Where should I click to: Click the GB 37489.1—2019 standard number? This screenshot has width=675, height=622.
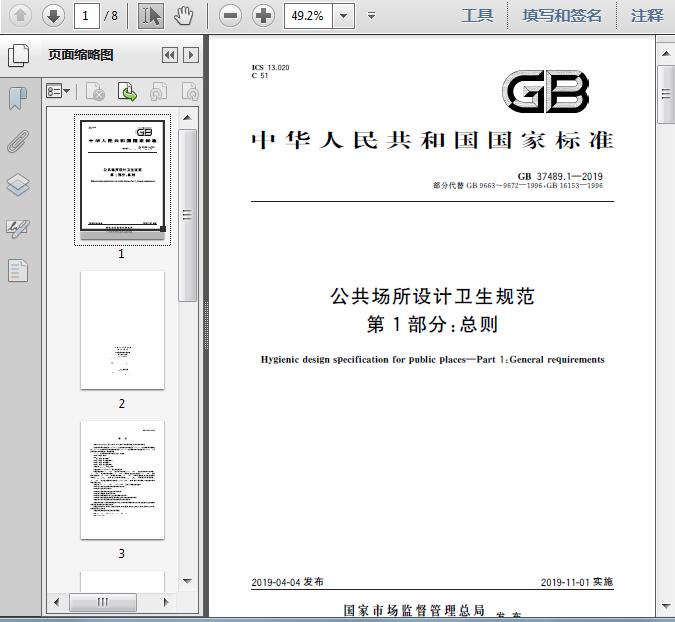click(x=560, y=176)
